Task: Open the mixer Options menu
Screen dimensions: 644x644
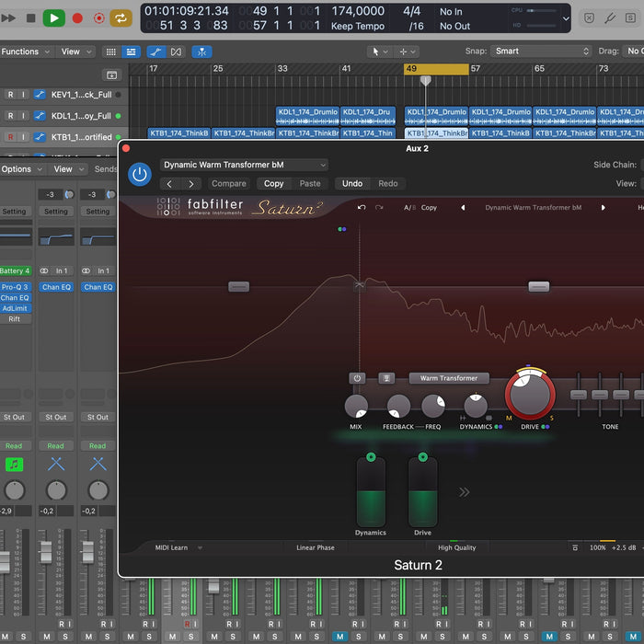Action: pos(21,169)
